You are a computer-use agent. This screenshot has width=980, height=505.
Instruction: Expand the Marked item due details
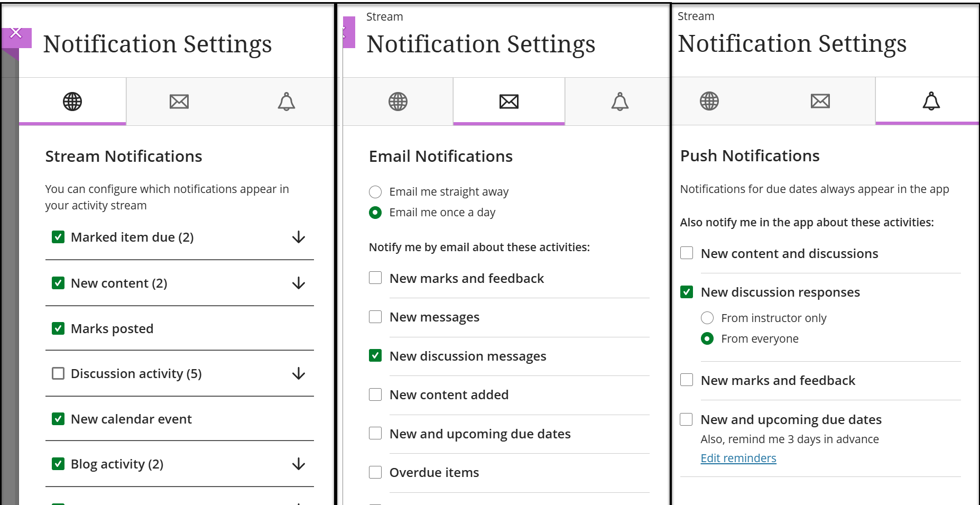point(298,238)
